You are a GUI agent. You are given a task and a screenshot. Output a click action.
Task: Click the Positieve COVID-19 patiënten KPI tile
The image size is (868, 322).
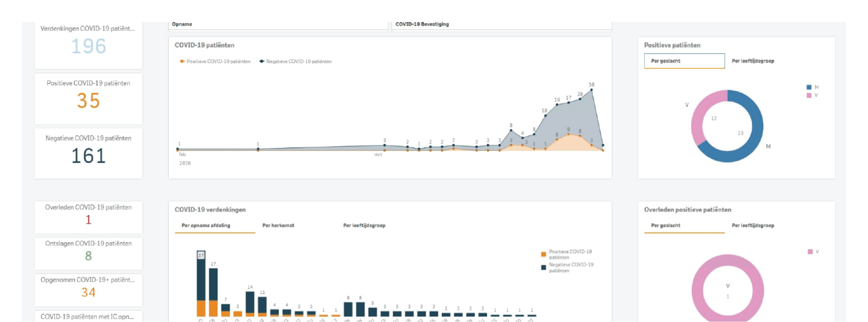[88, 98]
